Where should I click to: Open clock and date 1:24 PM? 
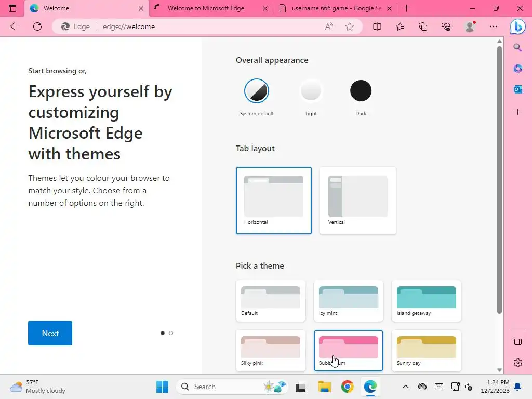(495, 387)
